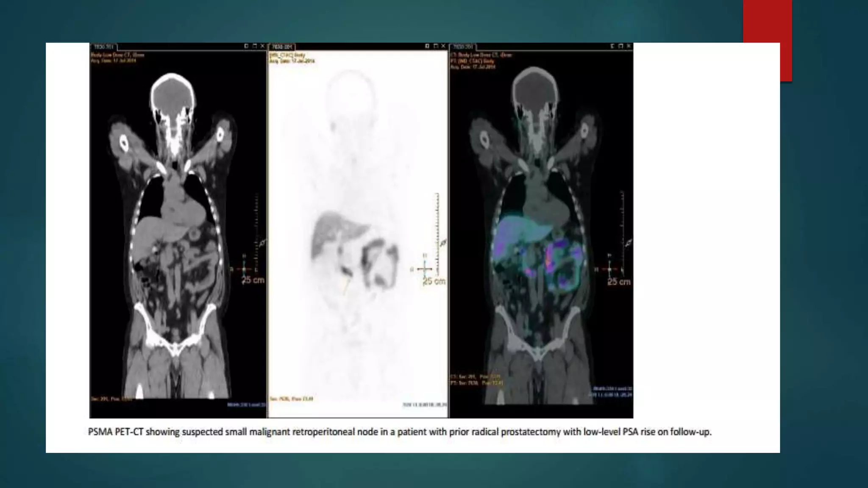Image resolution: width=868 pixels, height=488 pixels.
Task: Close the middle PET viewport
Action: click(443, 46)
